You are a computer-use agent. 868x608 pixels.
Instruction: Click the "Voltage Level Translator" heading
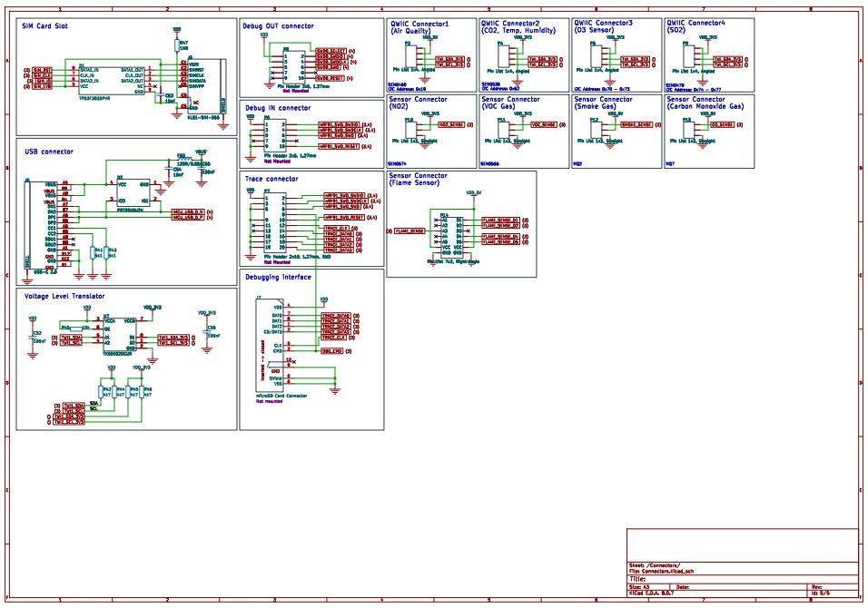click(x=63, y=296)
